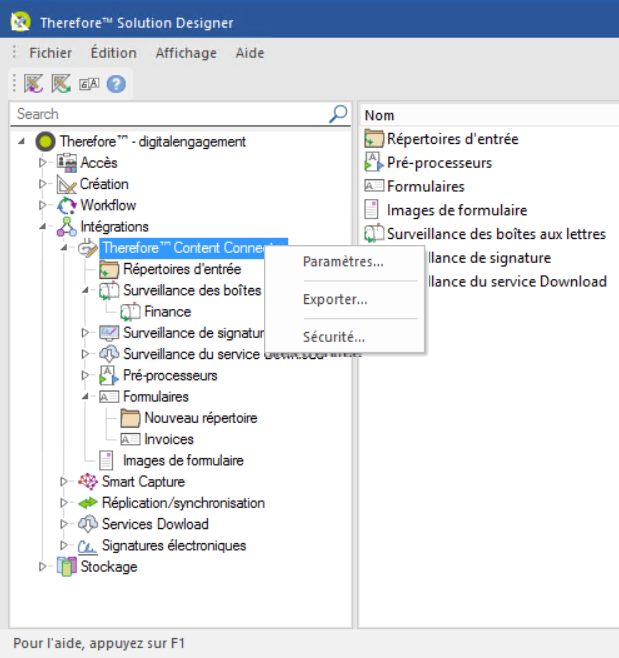
Task: Click the Surveillance de signature icon in tree
Action: pos(109,333)
